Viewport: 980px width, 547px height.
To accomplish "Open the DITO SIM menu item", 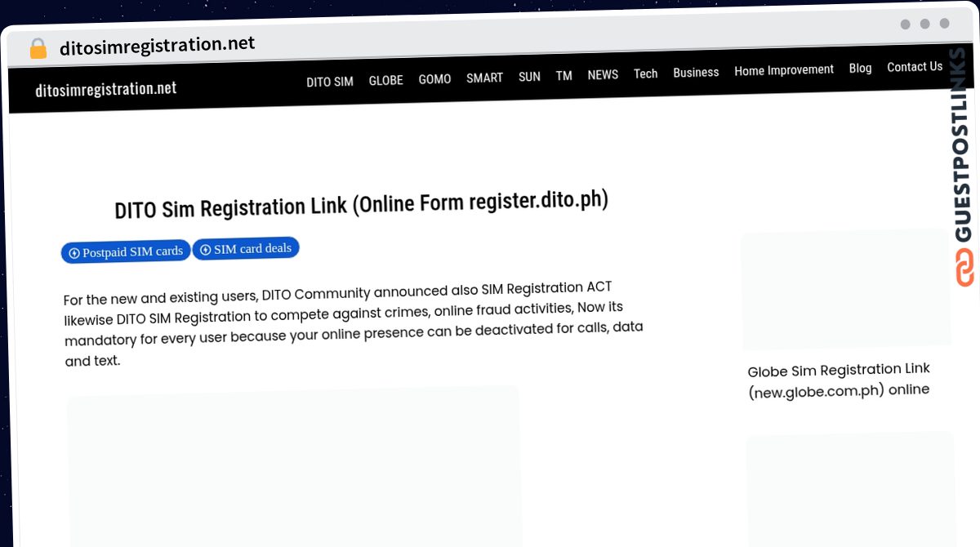I will [x=330, y=82].
